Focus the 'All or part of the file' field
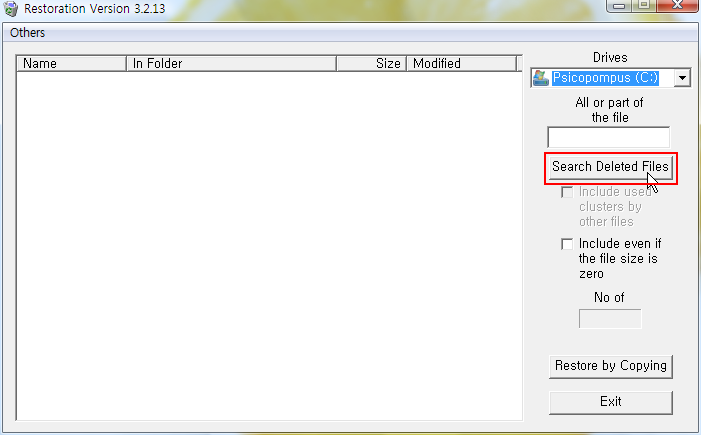This screenshot has width=701, height=435. 608,137
